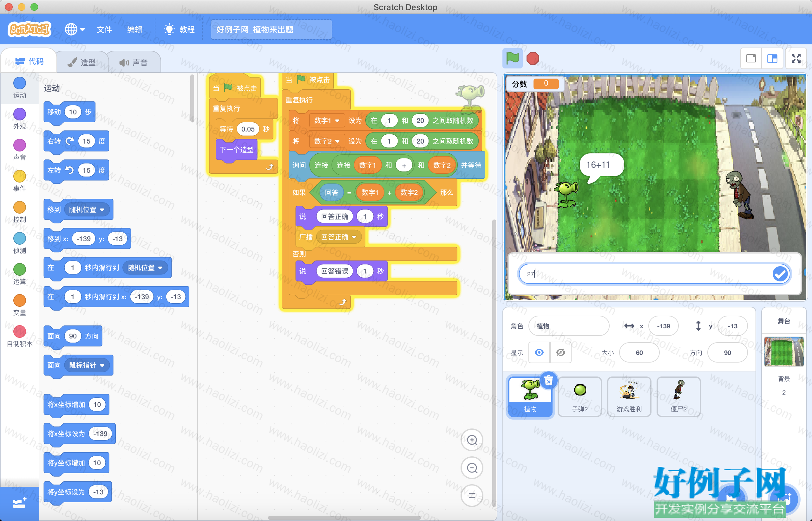Stop the project with the red stop sign
812x521 pixels.
pyautogui.click(x=533, y=58)
